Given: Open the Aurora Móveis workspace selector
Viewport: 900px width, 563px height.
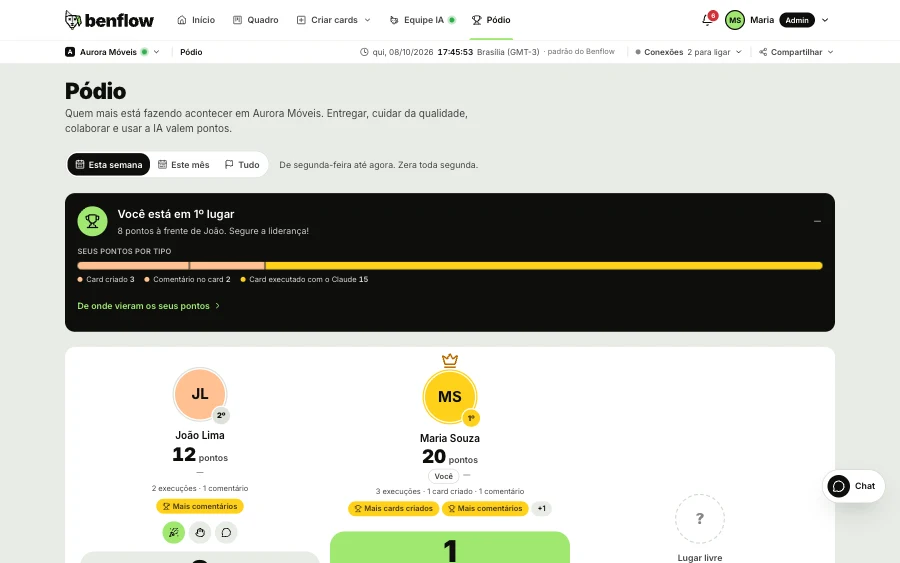Looking at the screenshot, I should pyautogui.click(x=112, y=52).
